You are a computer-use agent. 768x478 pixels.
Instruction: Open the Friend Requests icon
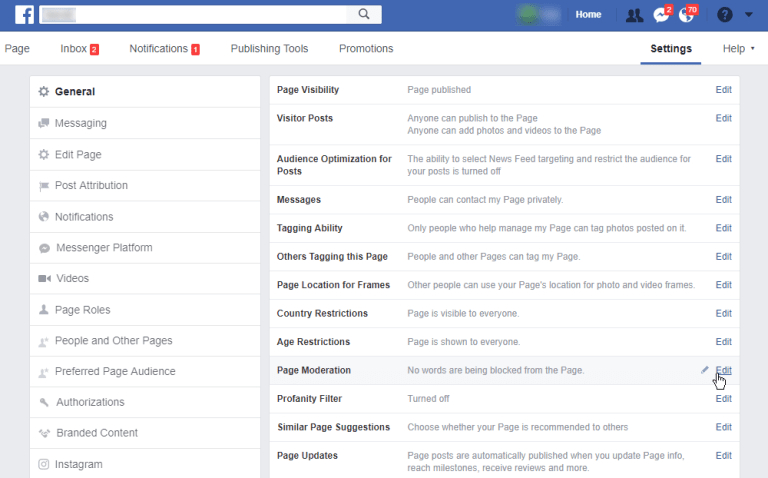[634, 15]
